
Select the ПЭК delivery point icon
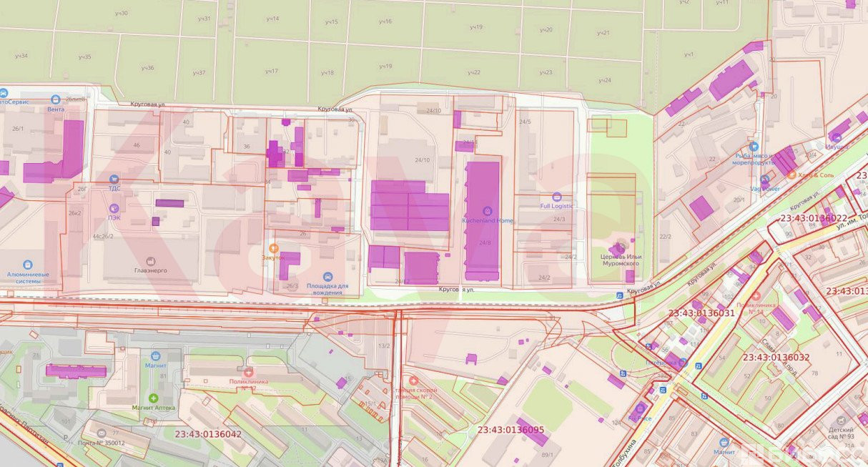point(114,207)
